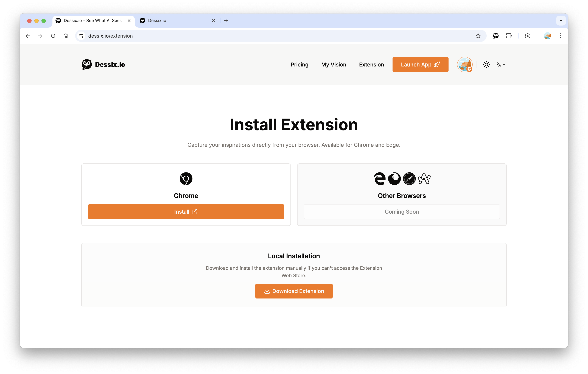Click the Chrome icon above the Install button
The image size is (588, 374).
[x=186, y=178]
